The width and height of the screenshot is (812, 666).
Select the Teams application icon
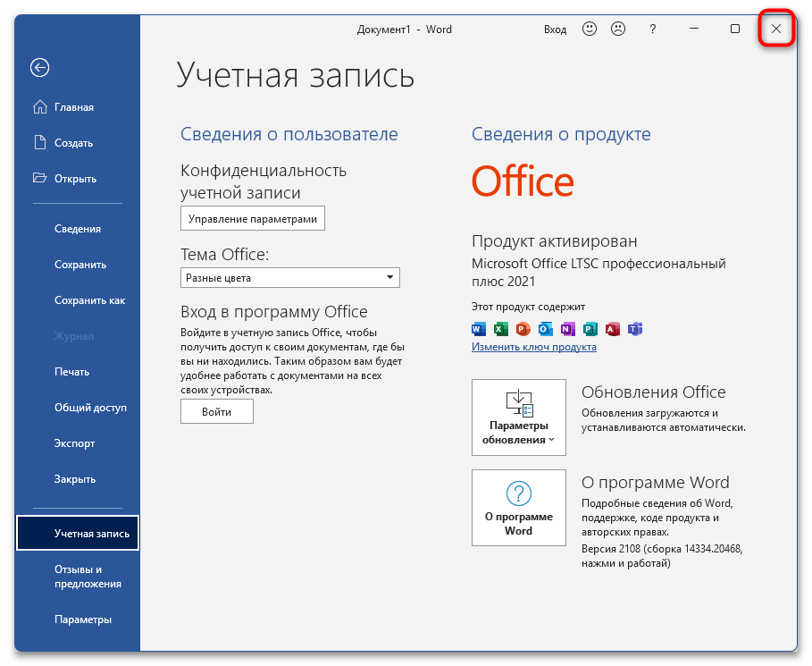click(x=635, y=329)
